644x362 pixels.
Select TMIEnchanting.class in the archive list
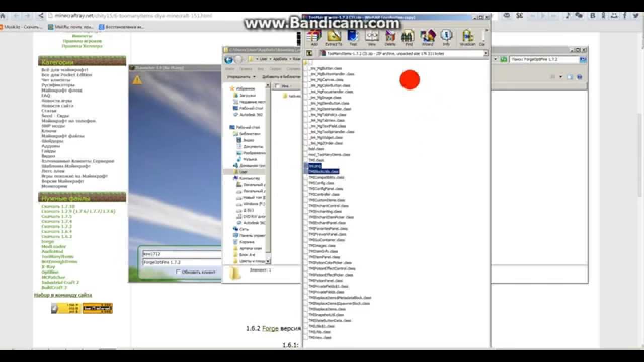coord(324,212)
